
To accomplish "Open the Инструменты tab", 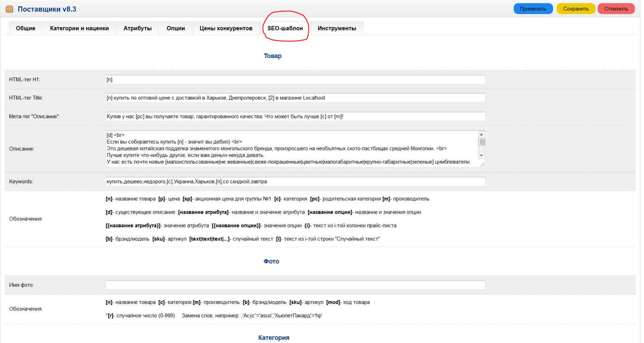I will pos(336,28).
